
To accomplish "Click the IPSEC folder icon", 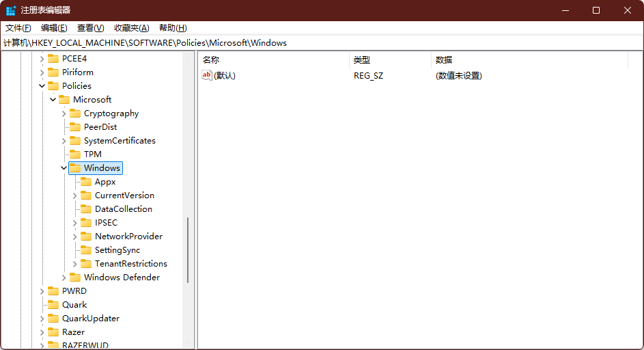I will [86, 222].
